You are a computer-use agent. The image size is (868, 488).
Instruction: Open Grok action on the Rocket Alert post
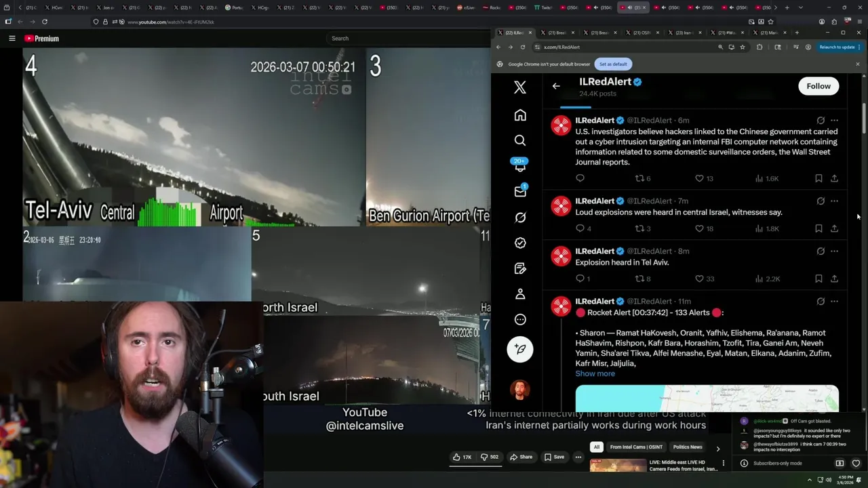[821, 301]
